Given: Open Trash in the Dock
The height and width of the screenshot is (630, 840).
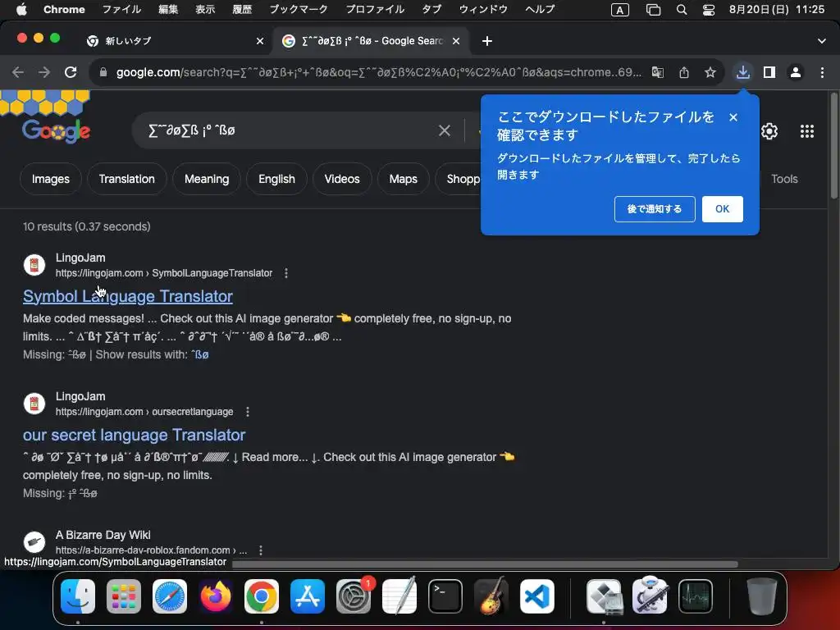Looking at the screenshot, I should click(762, 596).
